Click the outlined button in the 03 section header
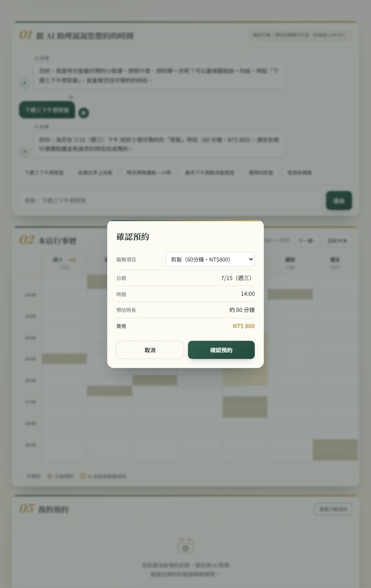 click(x=333, y=509)
